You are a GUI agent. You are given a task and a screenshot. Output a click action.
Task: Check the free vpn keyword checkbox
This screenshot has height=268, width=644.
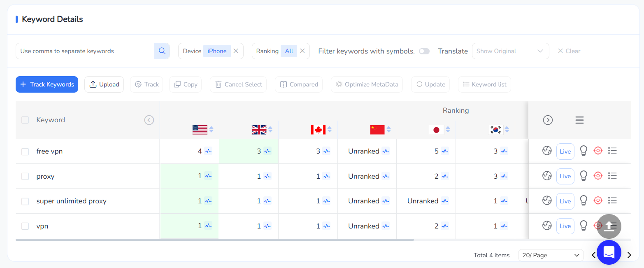tap(25, 151)
